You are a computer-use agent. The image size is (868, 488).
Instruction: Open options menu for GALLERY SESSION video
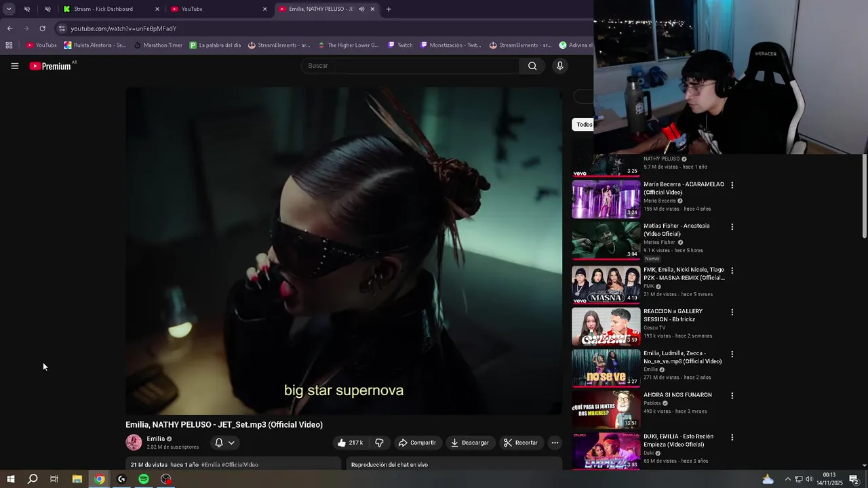point(732,312)
